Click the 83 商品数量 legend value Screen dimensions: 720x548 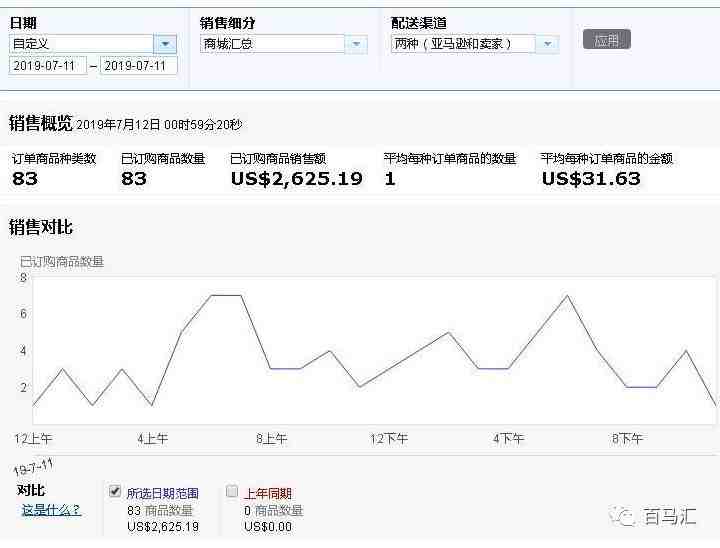[x=160, y=510]
